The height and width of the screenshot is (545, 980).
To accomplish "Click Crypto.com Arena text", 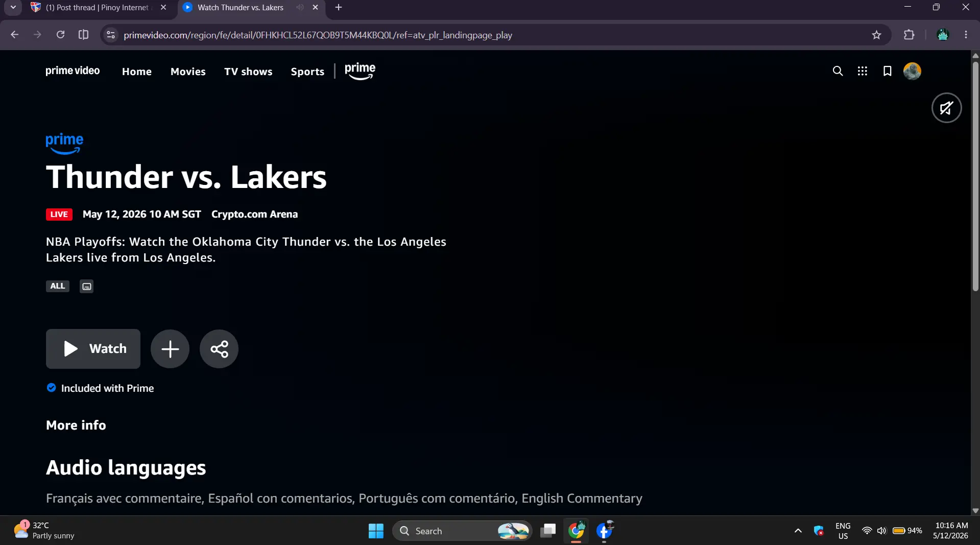I will coord(254,214).
